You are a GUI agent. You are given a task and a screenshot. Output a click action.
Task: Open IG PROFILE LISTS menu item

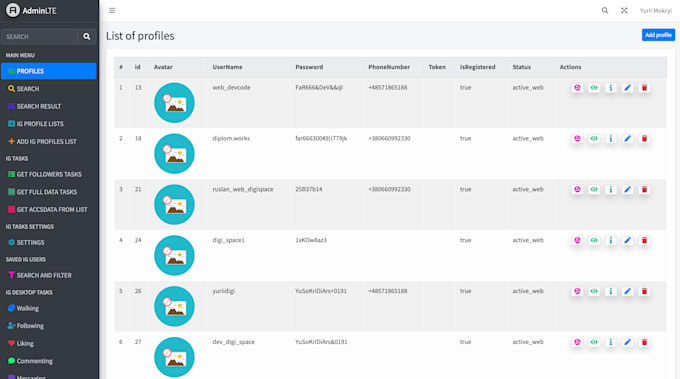49,124
